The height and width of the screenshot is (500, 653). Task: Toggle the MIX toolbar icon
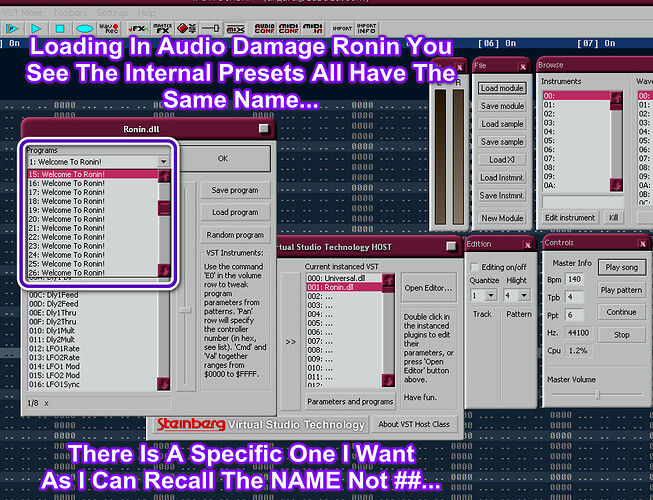click(235, 28)
